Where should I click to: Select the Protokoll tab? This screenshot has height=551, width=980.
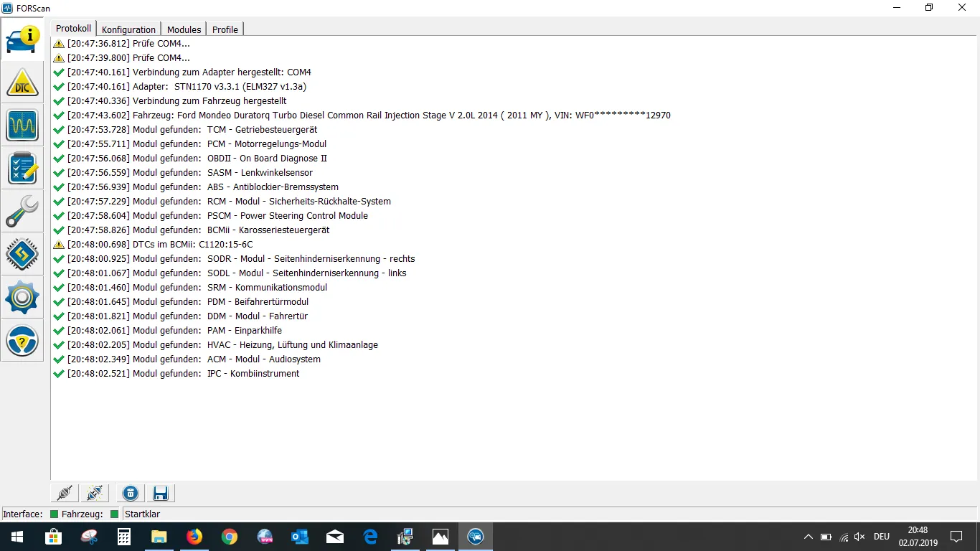(73, 29)
